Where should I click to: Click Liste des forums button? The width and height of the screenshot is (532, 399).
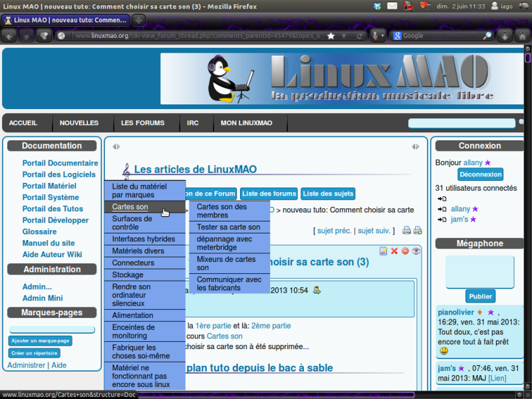point(269,194)
